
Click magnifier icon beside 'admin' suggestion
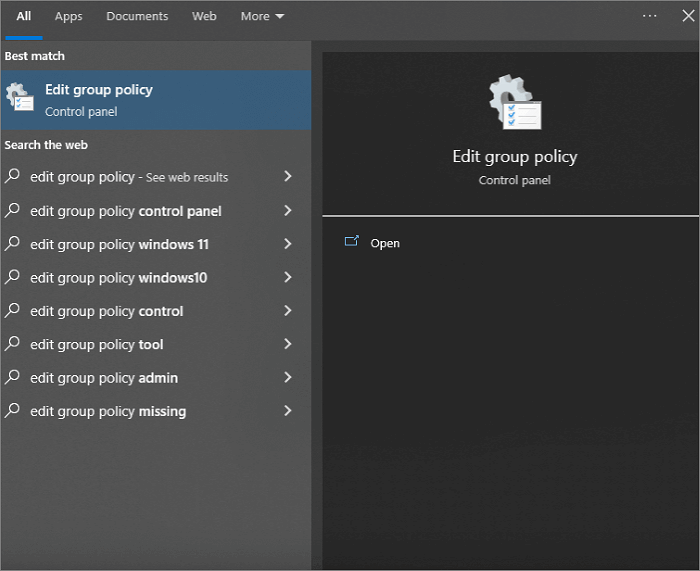[12, 377]
